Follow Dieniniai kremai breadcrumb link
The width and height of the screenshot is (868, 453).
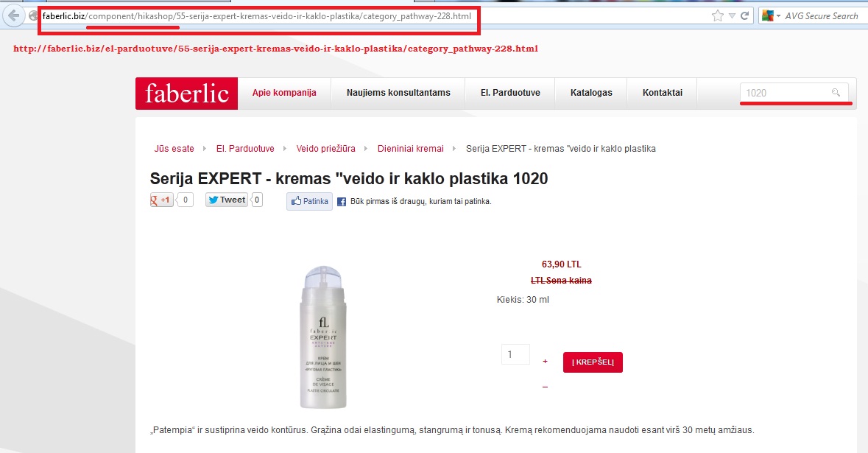pos(411,148)
